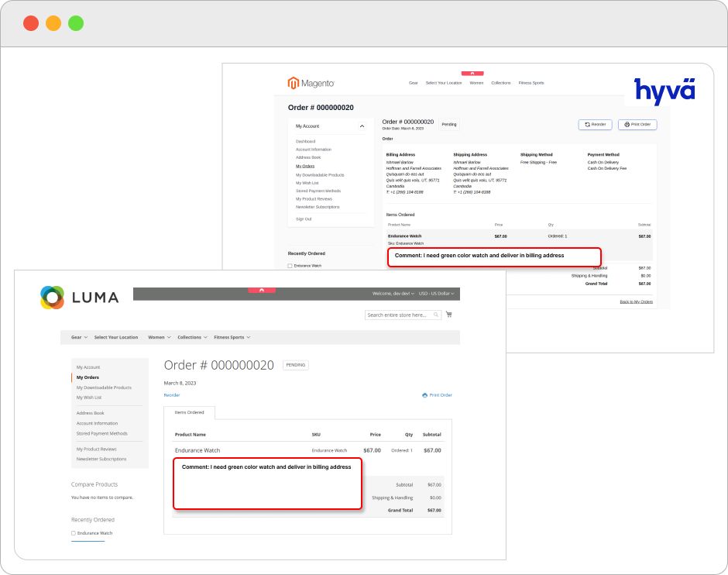Collapse the My Account sidebar panel

[361, 126]
